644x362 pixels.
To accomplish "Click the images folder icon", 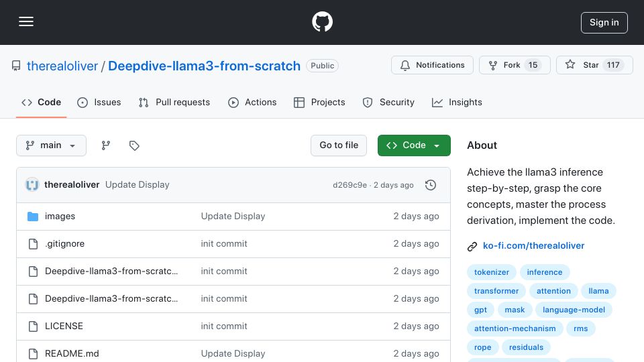I will point(33,217).
